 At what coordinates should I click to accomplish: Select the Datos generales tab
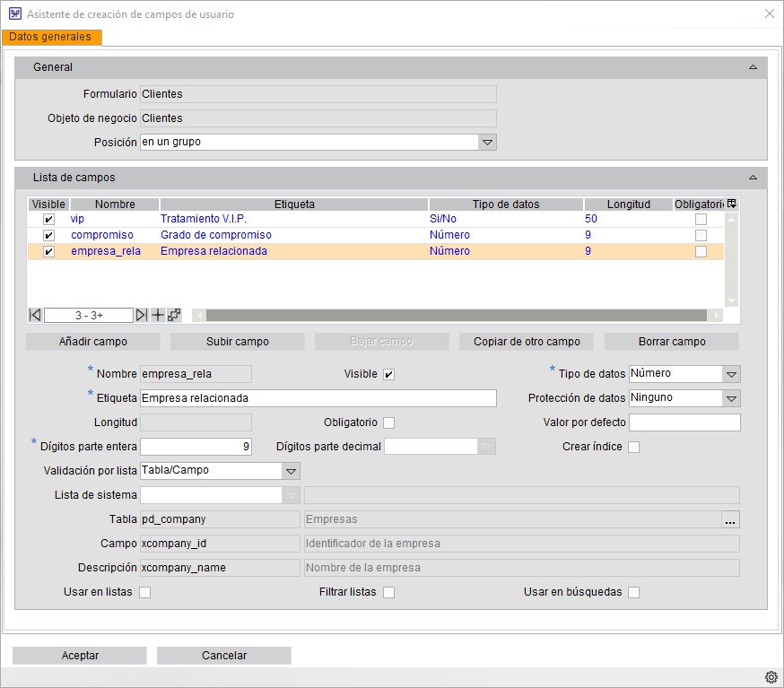coord(51,38)
